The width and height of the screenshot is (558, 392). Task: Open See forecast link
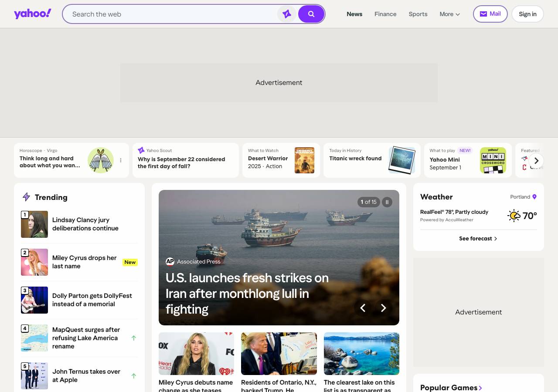coord(478,239)
